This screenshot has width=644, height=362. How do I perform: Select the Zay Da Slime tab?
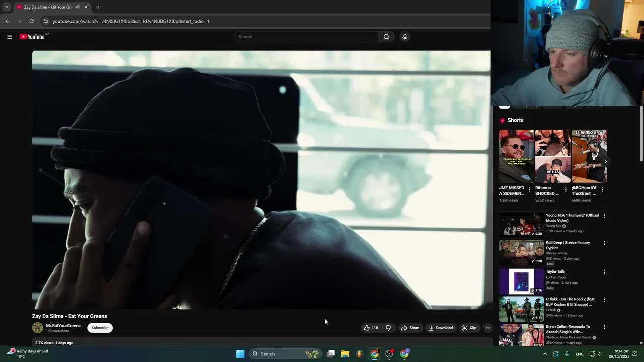point(48,7)
